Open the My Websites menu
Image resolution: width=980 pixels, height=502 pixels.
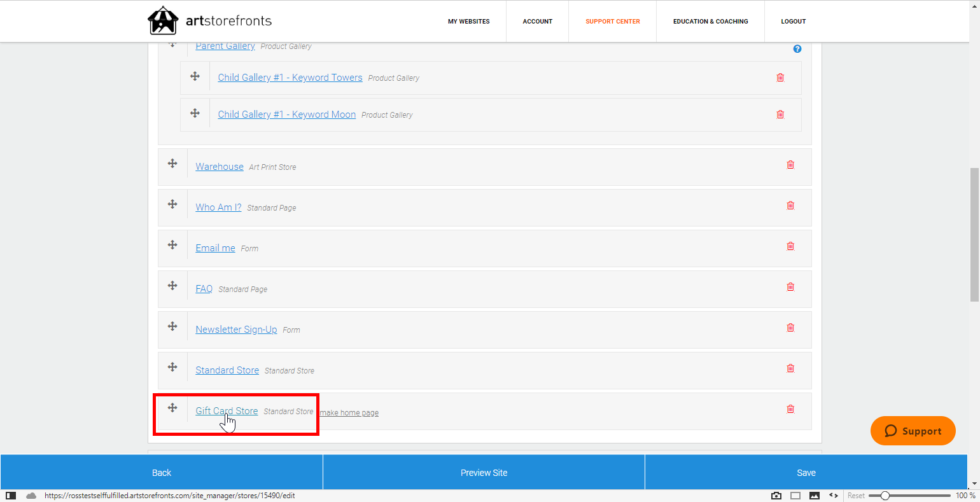[x=468, y=22]
